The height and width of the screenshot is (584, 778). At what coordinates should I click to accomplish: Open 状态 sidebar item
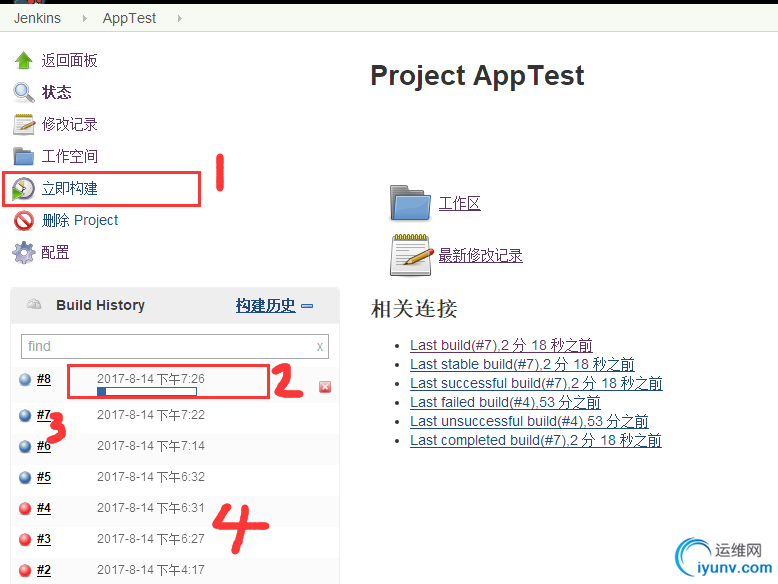pyautogui.click(x=57, y=92)
